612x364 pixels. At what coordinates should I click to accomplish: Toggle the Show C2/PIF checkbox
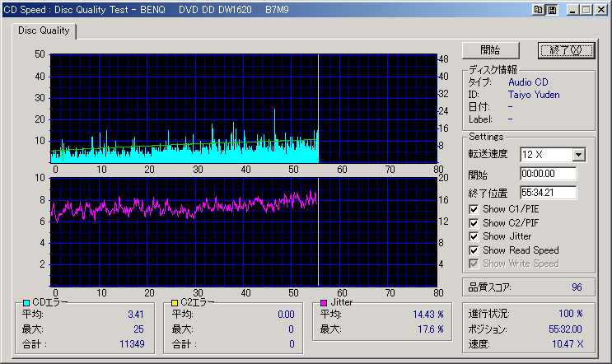click(474, 223)
